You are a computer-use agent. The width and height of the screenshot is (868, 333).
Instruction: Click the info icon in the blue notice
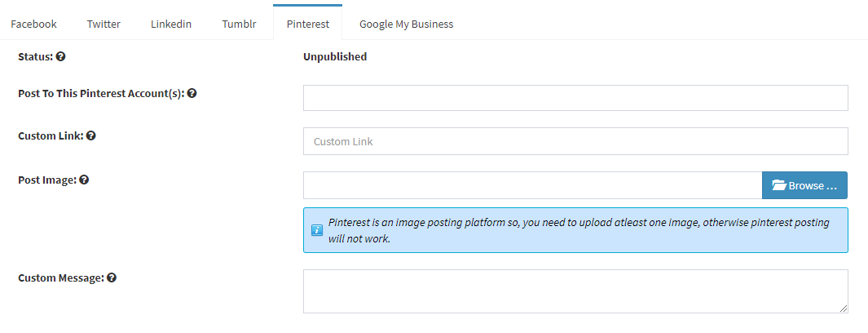[317, 230]
